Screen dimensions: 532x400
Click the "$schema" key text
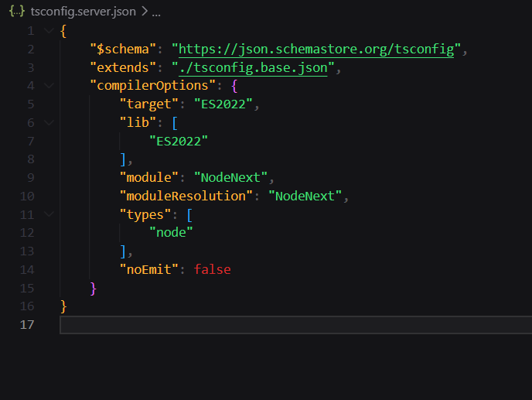click(123, 50)
